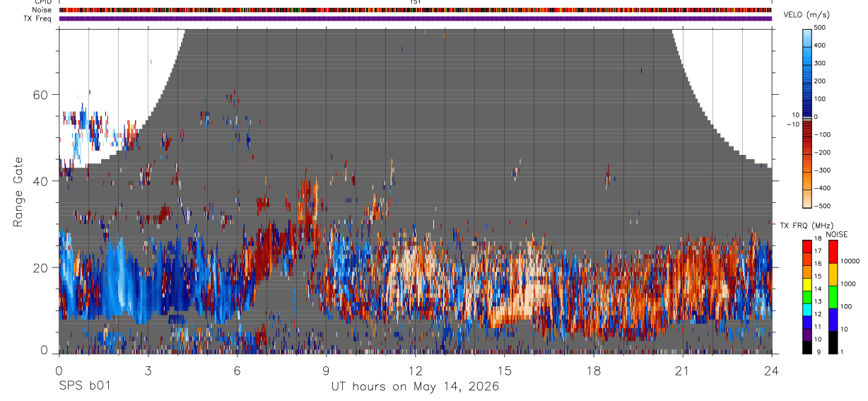The image size is (868, 401).
Task: Pick the pale orange bottom of velocity bar
Action: tap(807, 200)
